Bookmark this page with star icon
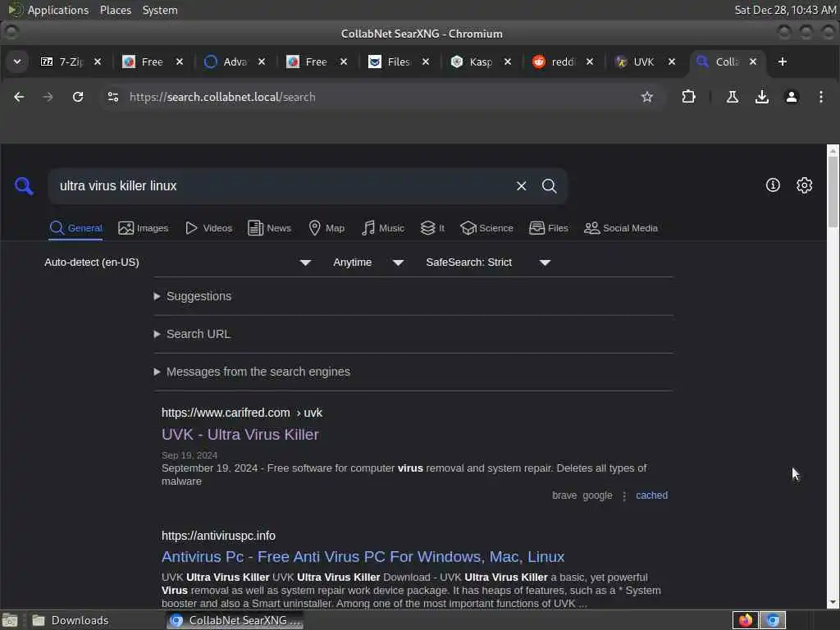 pyautogui.click(x=647, y=97)
